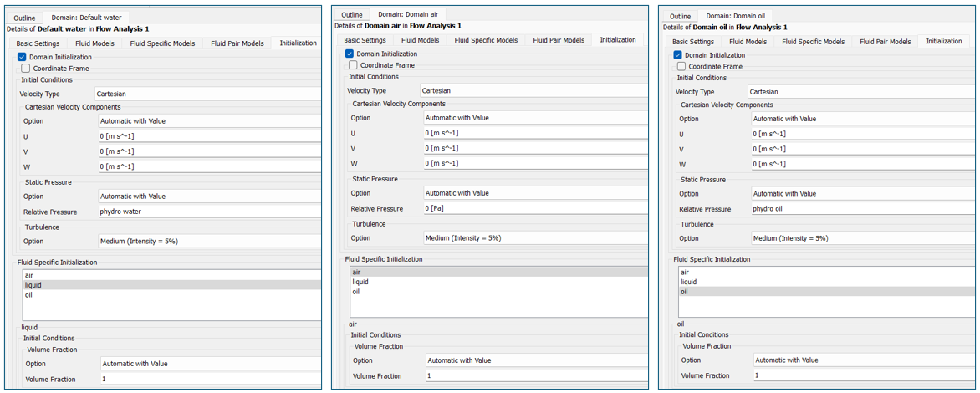Open Fluid Pair Models tab in the Domain oil panel
980x393 pixels.
[885, 42]
